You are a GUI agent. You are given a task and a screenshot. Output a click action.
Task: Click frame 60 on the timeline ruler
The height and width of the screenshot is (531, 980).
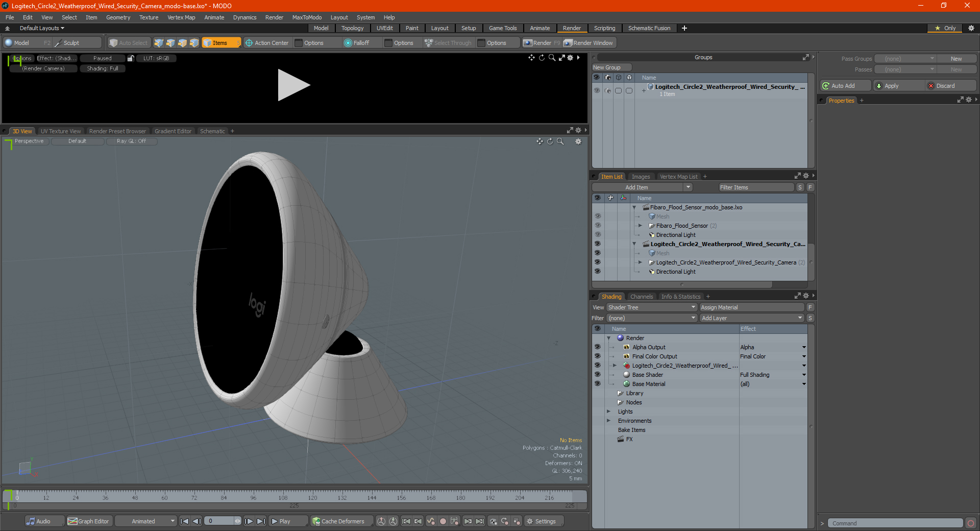click(x=164, y=497)
